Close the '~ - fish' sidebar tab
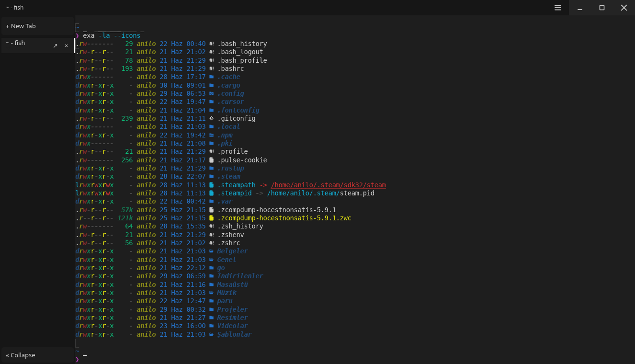 click(66, 45)
